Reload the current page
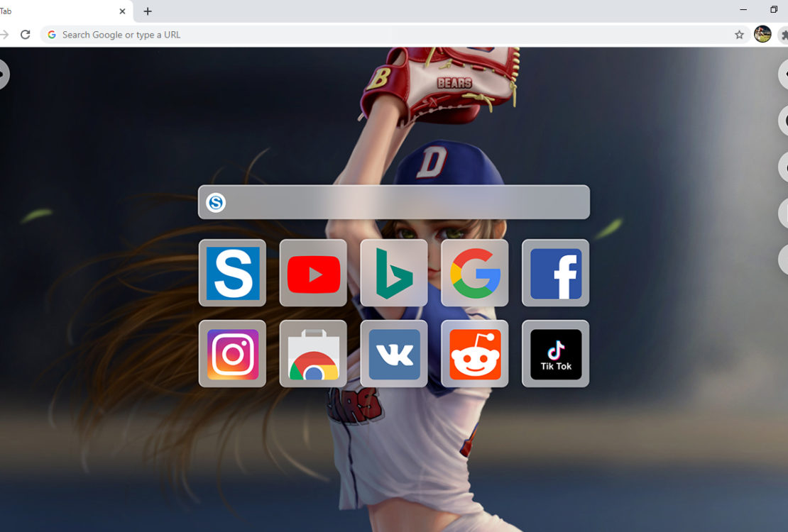Image resolution: width=788 pixels, height=532 pixels. [26, 35]
